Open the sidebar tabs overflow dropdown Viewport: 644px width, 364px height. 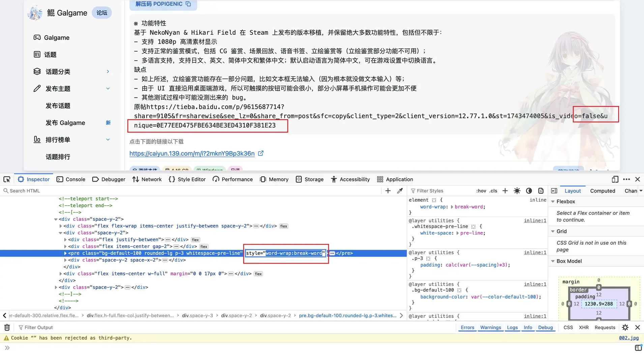[641, 191]
